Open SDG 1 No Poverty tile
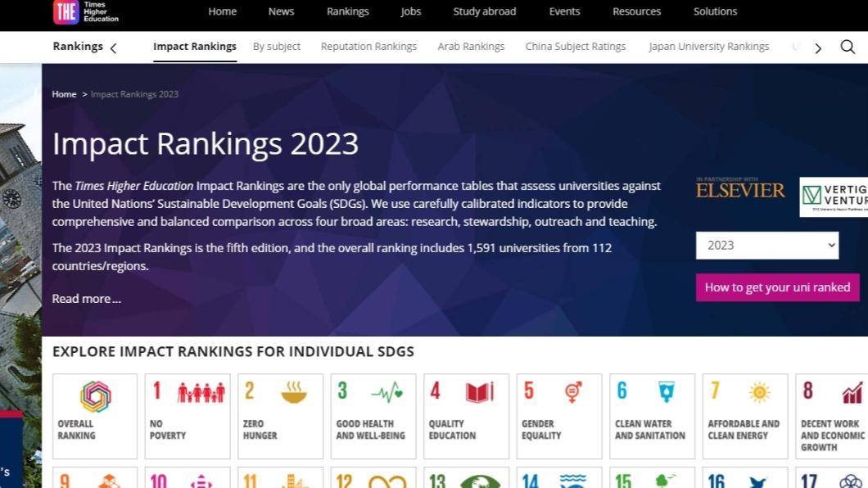 188,416
